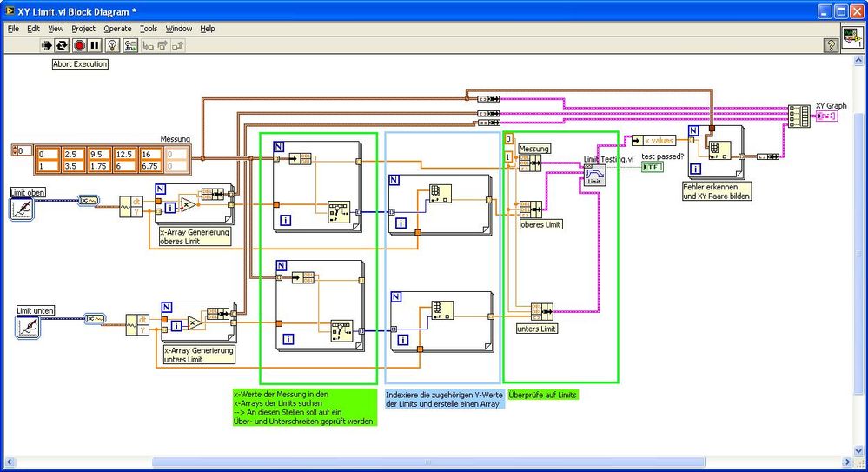The width and height of the screenshot is (868, 472).
Task: Open the File menu
Action: 13,29
